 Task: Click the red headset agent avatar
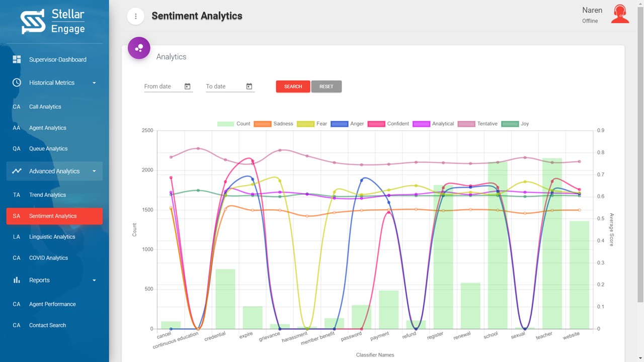point(620,14)
